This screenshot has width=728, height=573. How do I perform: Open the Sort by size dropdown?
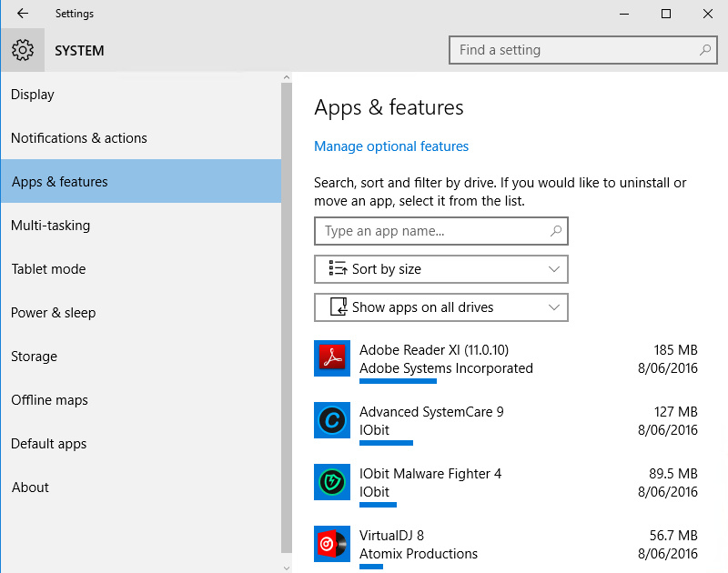pyautogui.click(x=441, y=269)
